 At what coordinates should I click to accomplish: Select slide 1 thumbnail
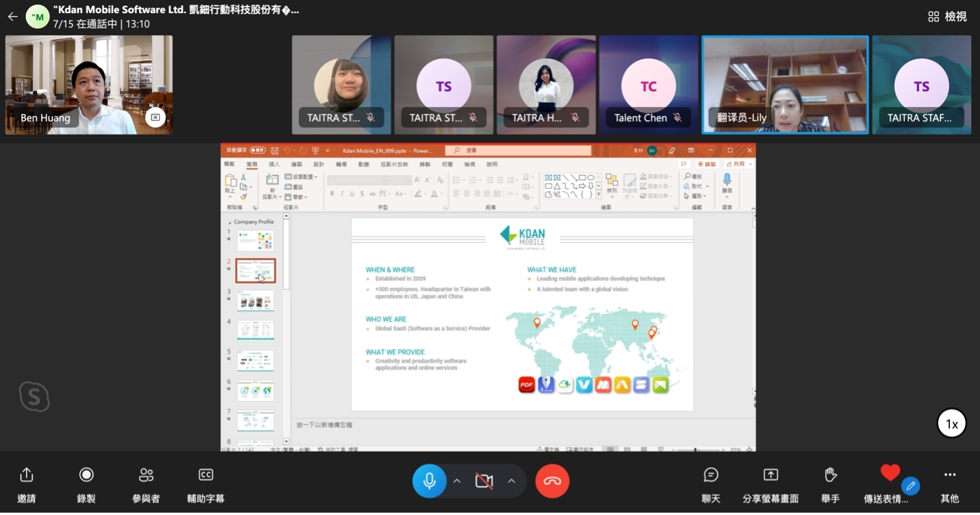coord(255,240)
